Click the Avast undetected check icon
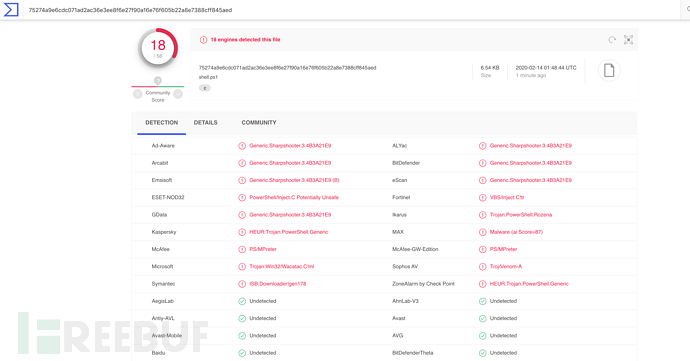This screenshot has height=361, width=690. pyautogui.click(x=482, y=318)
